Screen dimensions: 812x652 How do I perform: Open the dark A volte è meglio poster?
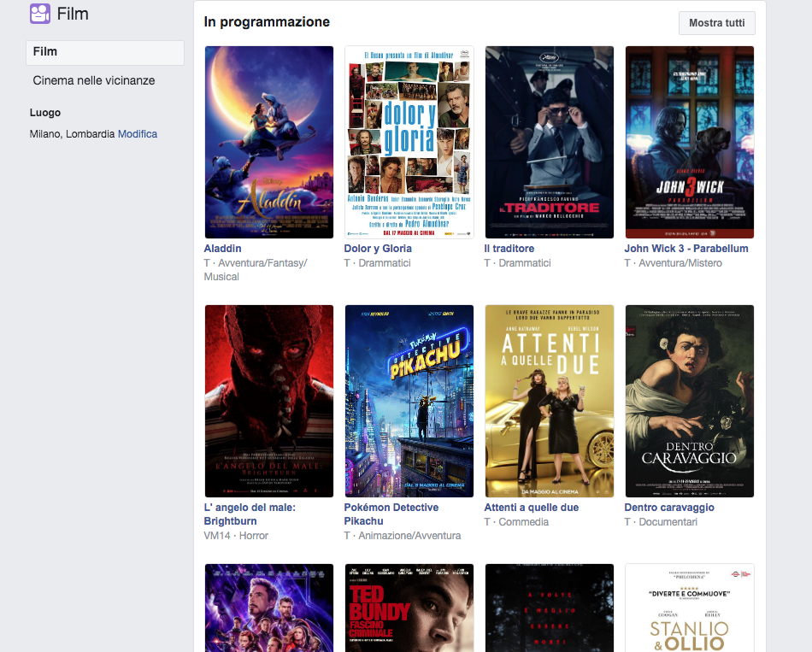point(550,608)
